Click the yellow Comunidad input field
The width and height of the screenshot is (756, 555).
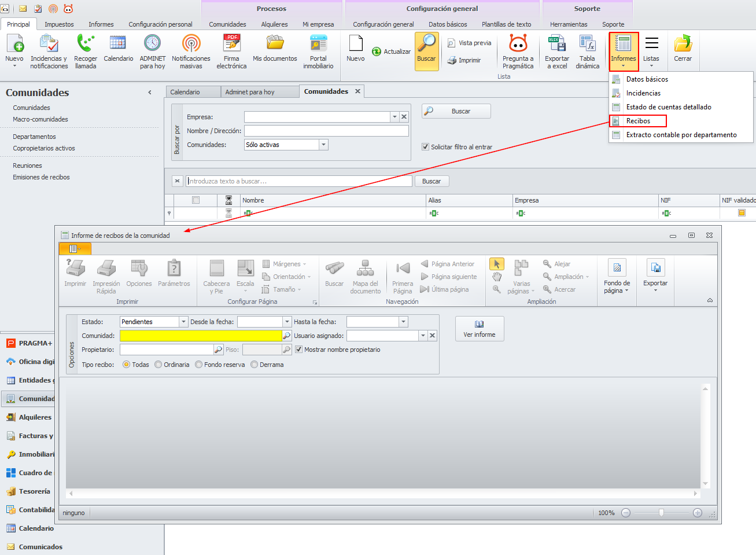pyautogui.click(x=201, y=336)
